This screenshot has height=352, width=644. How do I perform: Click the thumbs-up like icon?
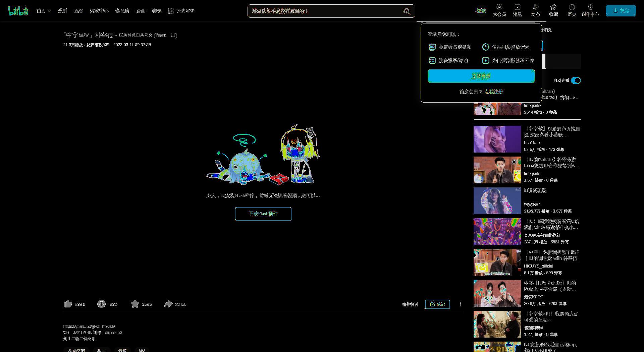click(x=68, y=304)
